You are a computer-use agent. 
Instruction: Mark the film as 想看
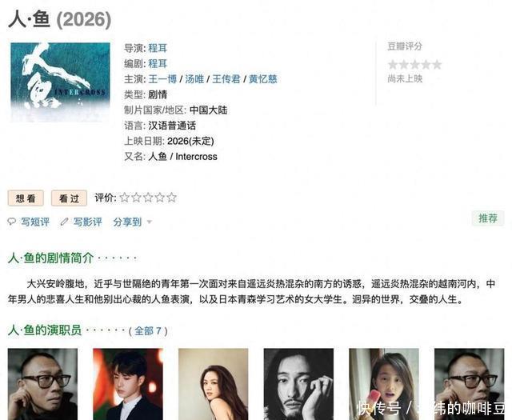(26, 198)
